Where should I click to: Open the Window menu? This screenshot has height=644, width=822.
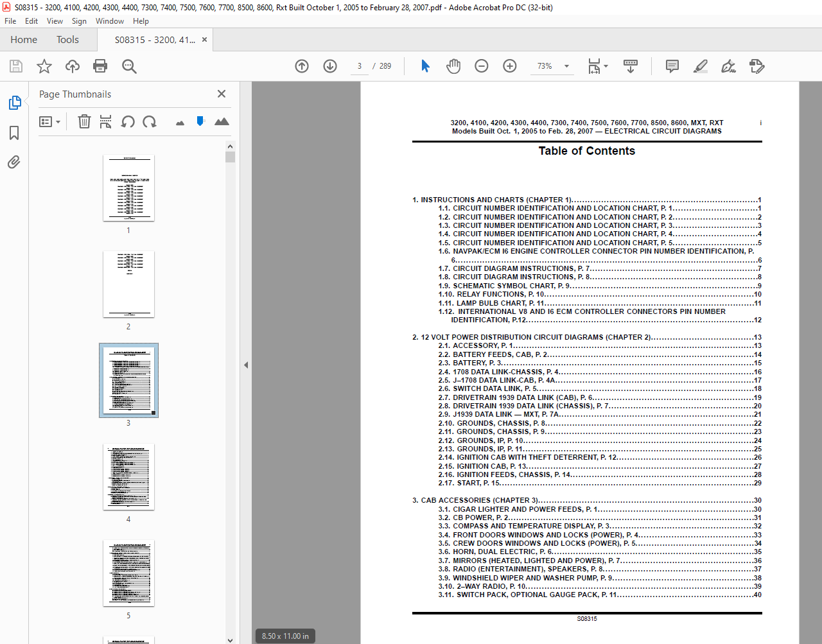pyautogui.click(x=110, y=21)
